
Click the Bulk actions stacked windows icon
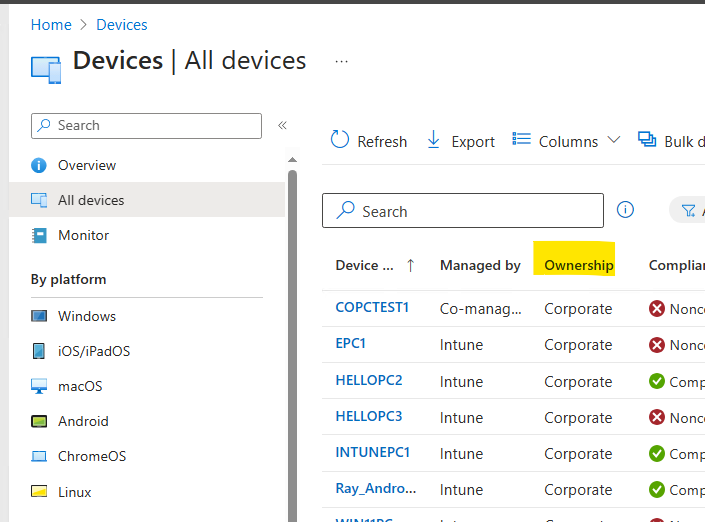(x=647, y=139)
